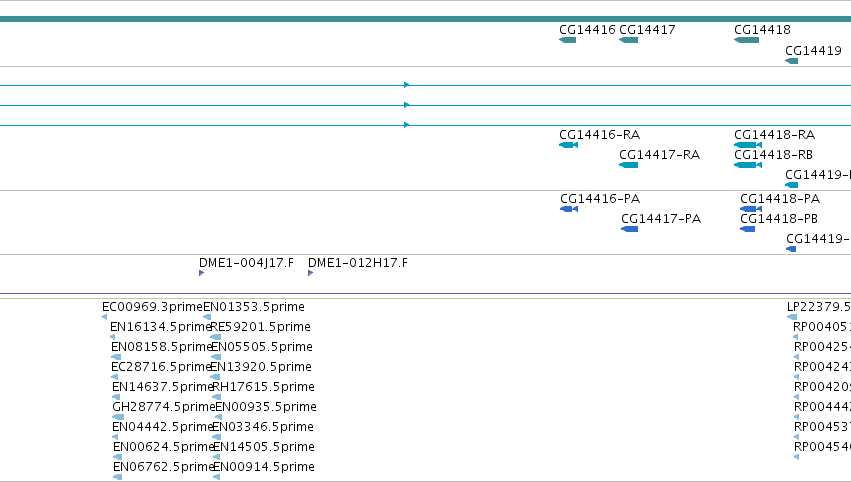Select the CG14416 gene arrow glyph
Viewport: 851px width, 482px height.
pos(567,40)
